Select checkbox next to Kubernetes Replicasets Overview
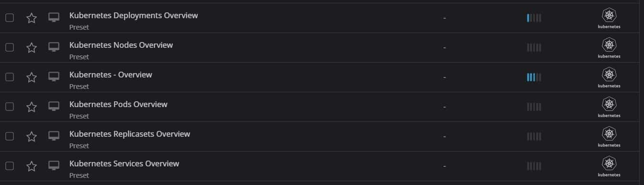 click(x=10, y=136)
